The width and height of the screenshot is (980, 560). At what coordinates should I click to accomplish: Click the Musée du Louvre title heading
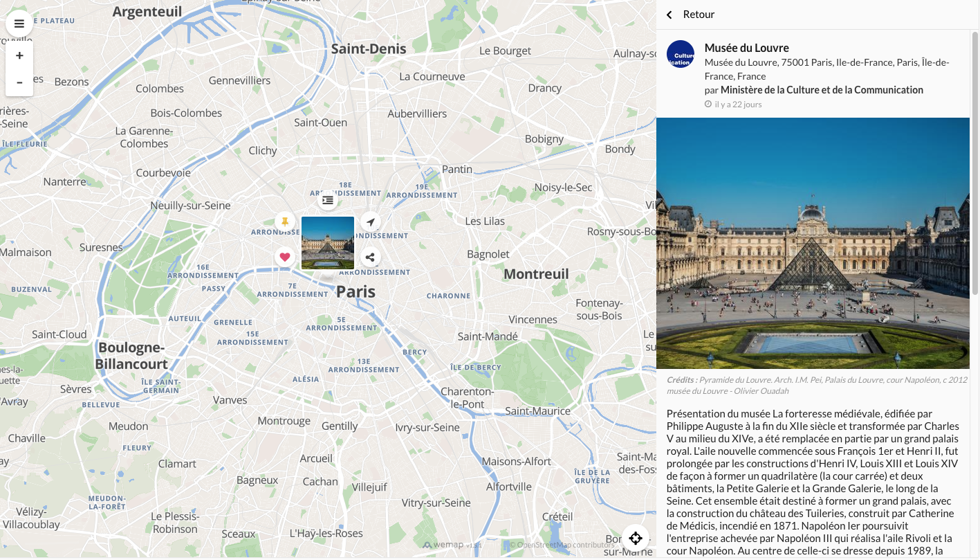click(746, 48)
